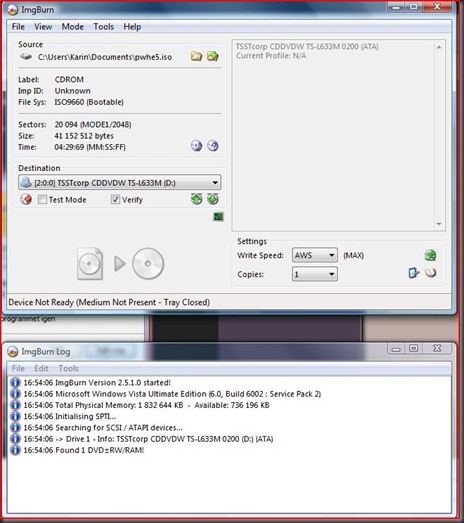464x523 pixels.
Task: Open the Copies count dropdown
Action: pyautogui.click(x=315, y=274)
